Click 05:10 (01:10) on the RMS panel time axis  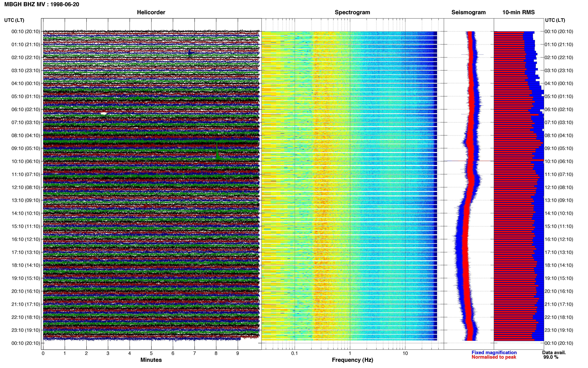559,96
